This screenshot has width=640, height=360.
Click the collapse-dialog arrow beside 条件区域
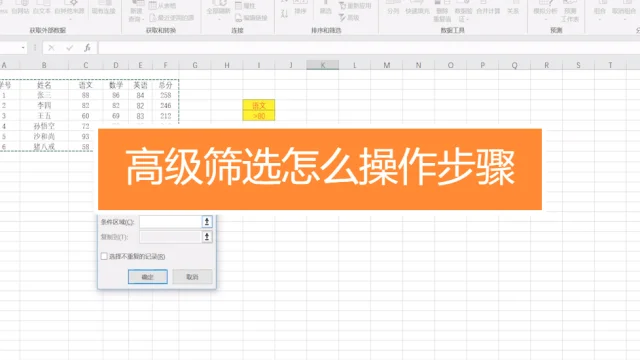click(207, 222)
